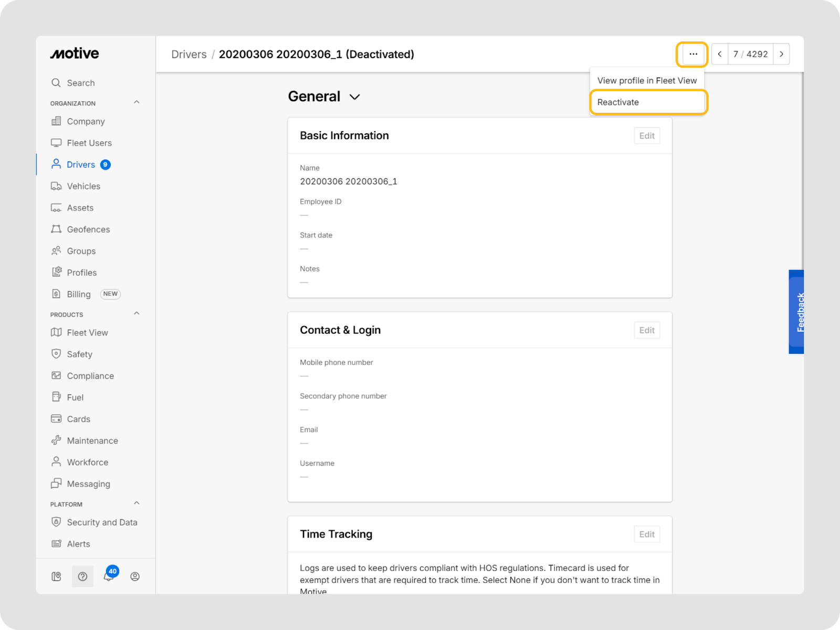Go to next driver arrow
Screen dimensions: 840x630
click(781, 54)
